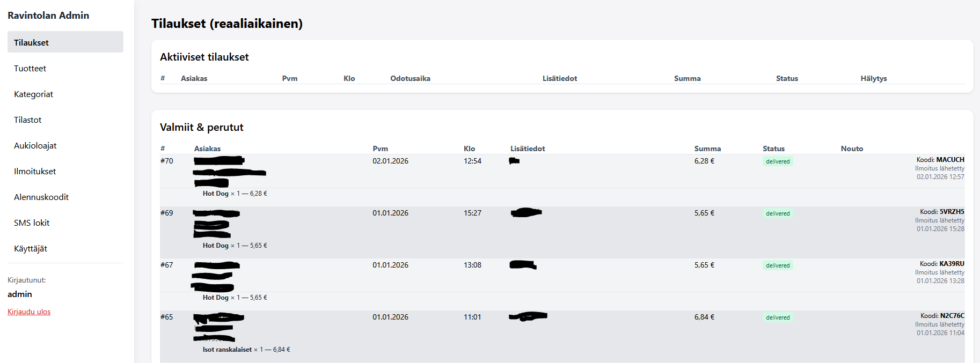Image resolution: width=980 pixels, height=363 pixels.
Task: Click the Ravintolan Admin title
Action: pyautogui.click(x=48, y=16)
